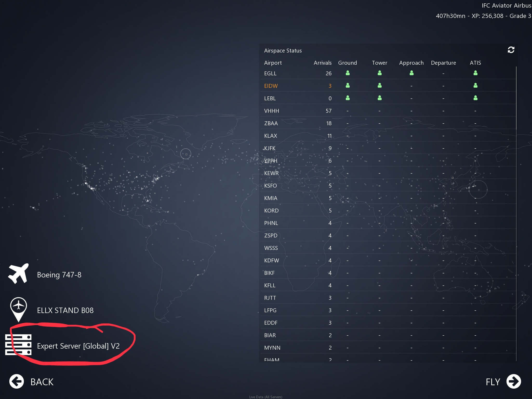
Task: Click EGLL Ground controller icon
Action: 348,73
